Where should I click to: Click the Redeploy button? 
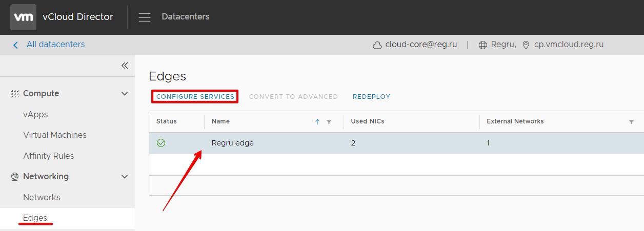coord(371,96)
